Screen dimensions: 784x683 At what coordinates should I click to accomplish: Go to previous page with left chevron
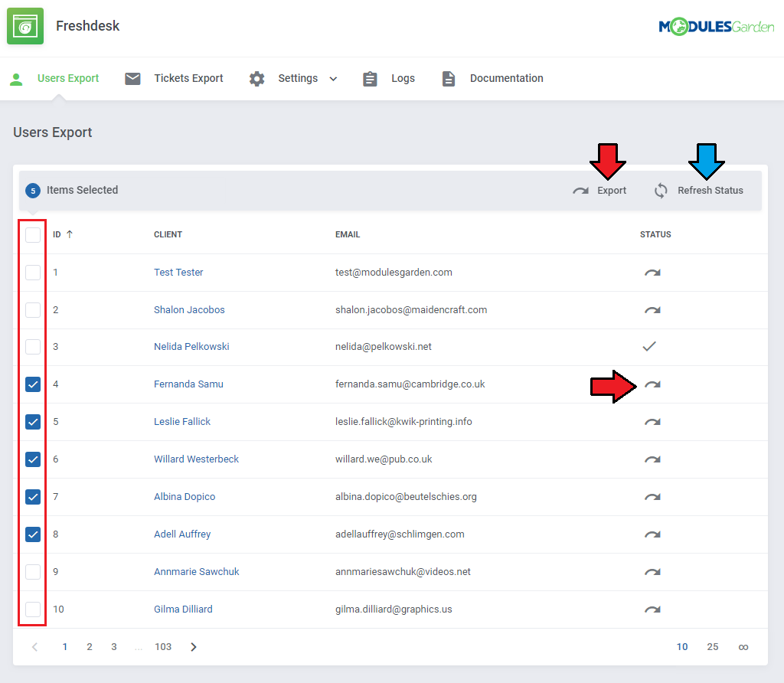[x=34, y=647]
